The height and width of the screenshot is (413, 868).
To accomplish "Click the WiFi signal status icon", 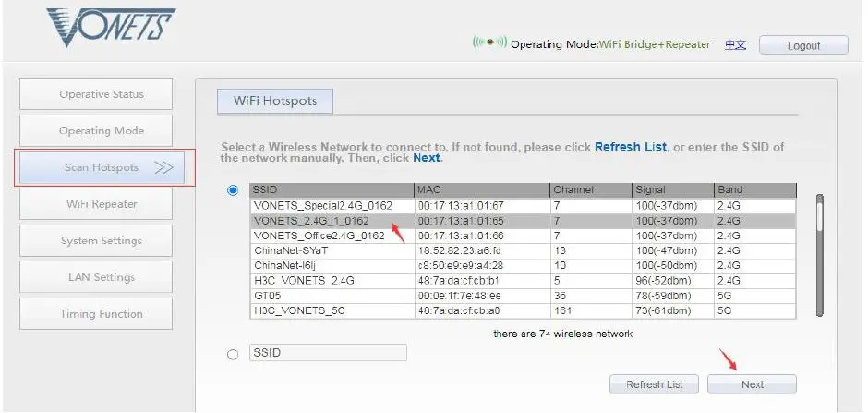I will 489,43.
